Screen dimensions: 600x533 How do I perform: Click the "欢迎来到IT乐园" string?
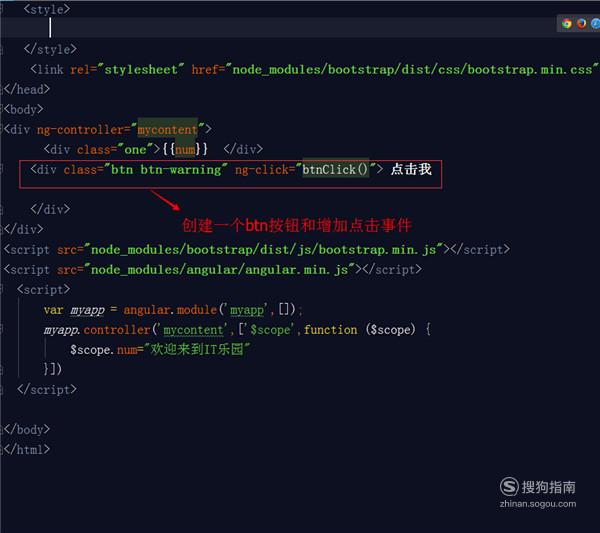[x=197, y=349]
